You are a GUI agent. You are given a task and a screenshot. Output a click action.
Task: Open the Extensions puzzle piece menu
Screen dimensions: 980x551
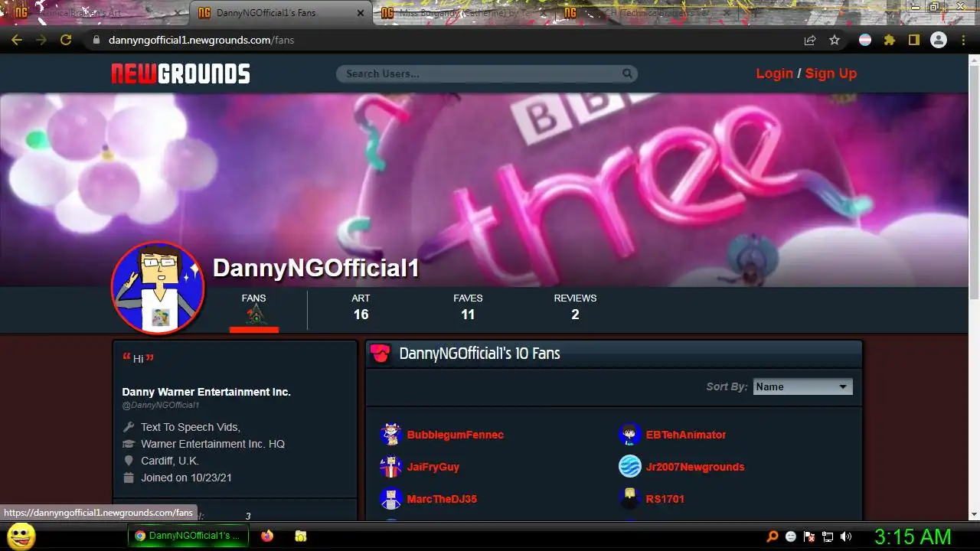point(890,40)
